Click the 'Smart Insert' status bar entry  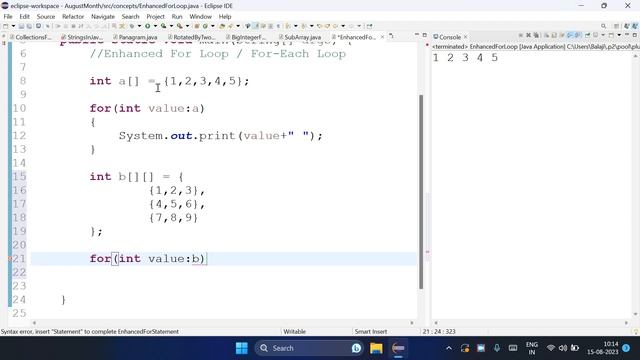371,331
